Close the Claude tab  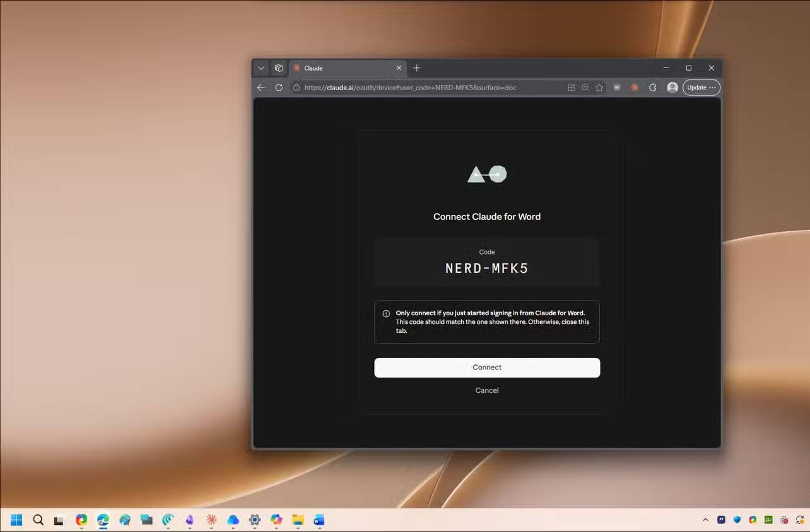399,68
